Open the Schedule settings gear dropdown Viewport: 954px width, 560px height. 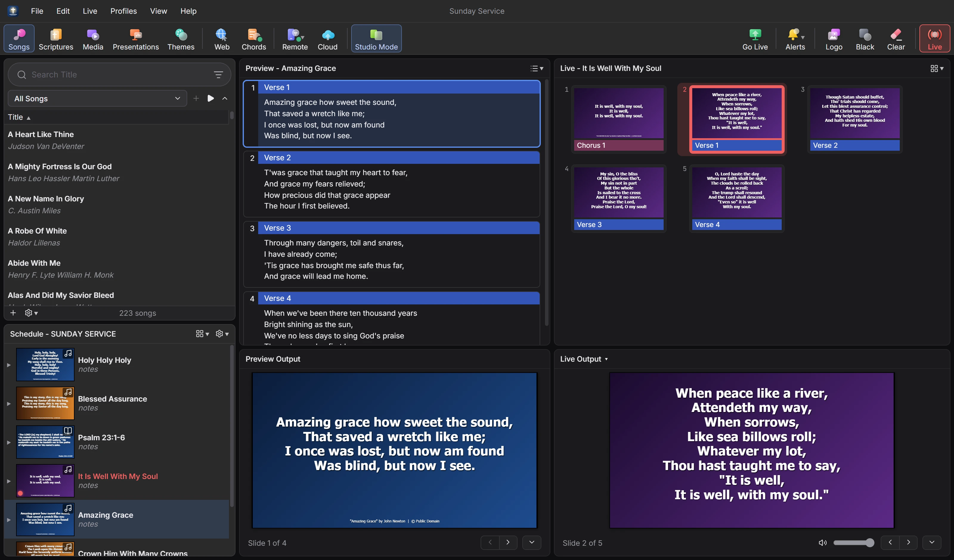222,334
